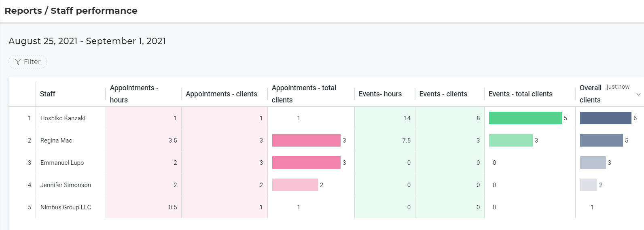Select the Events - clients column header
Screen dimensions: 644x230
[x=443, y=94]
